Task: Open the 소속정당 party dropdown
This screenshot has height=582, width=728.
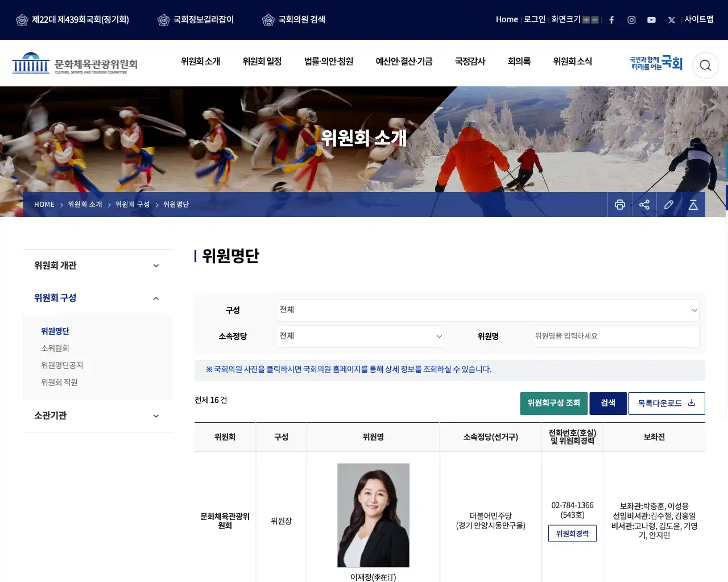Action: point(361,336)
